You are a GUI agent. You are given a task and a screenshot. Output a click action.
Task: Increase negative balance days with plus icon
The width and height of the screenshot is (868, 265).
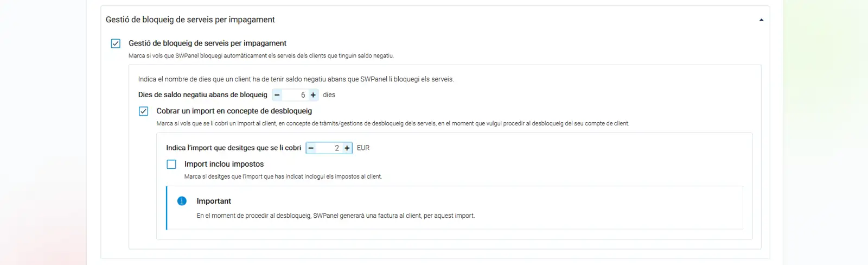(313, 95)
